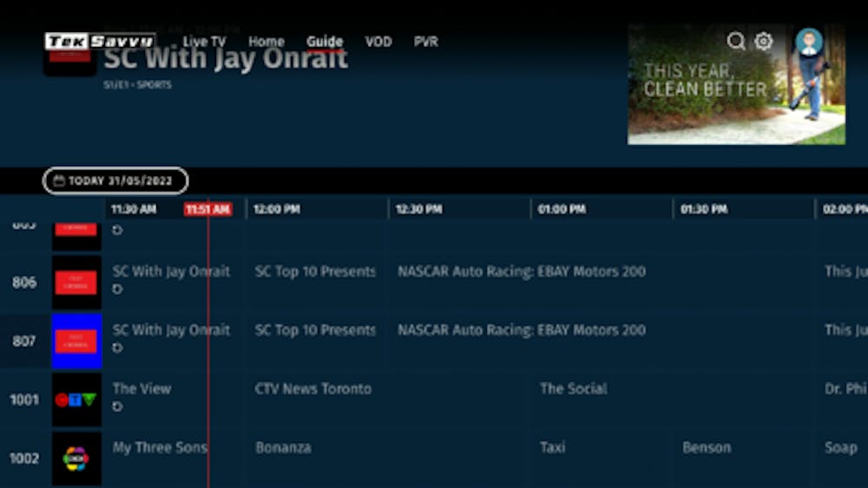Screen dimensions: 868x488
Task: Click restart icon under The View
Action: click(x=117, y=406)
